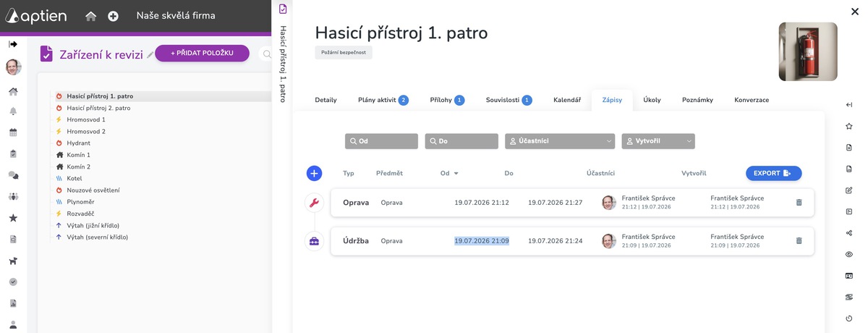The width and height of the screenshot is (868, 333).
Task: Click the wrench icon of the Oprava record
Action: pos(314,203)
